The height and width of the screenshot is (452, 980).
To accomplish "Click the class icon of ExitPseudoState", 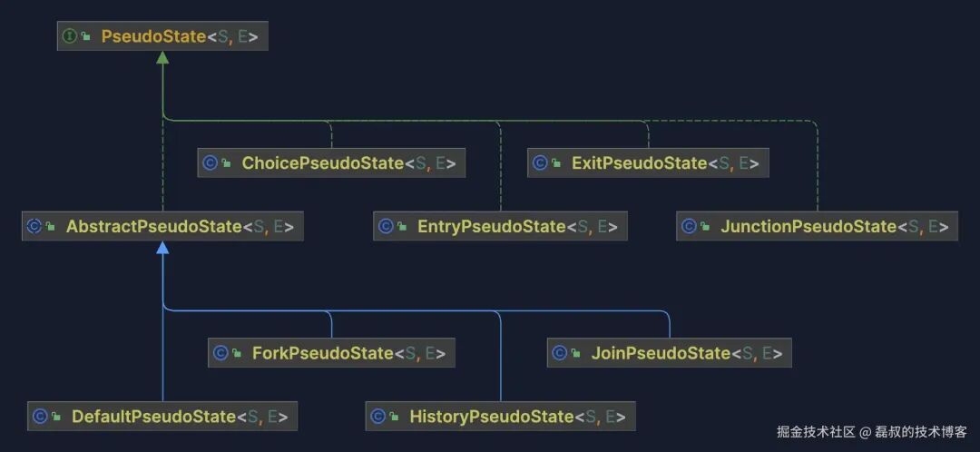I will point(540,163).
